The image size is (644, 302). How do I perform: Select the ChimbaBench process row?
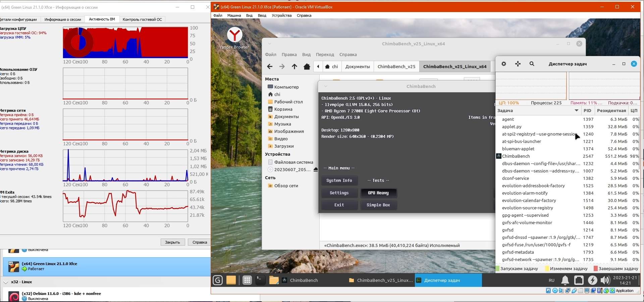[568, 156]
